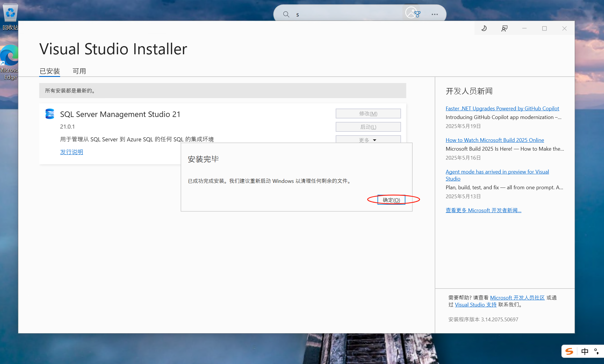
Task: Open the Recycle Bin on the desktop
Action: point(10,12)
